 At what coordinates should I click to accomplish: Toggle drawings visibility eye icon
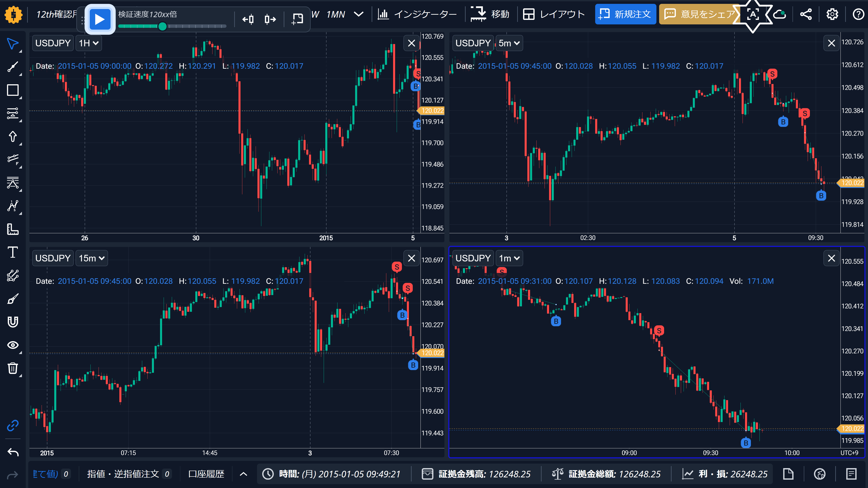13,345
